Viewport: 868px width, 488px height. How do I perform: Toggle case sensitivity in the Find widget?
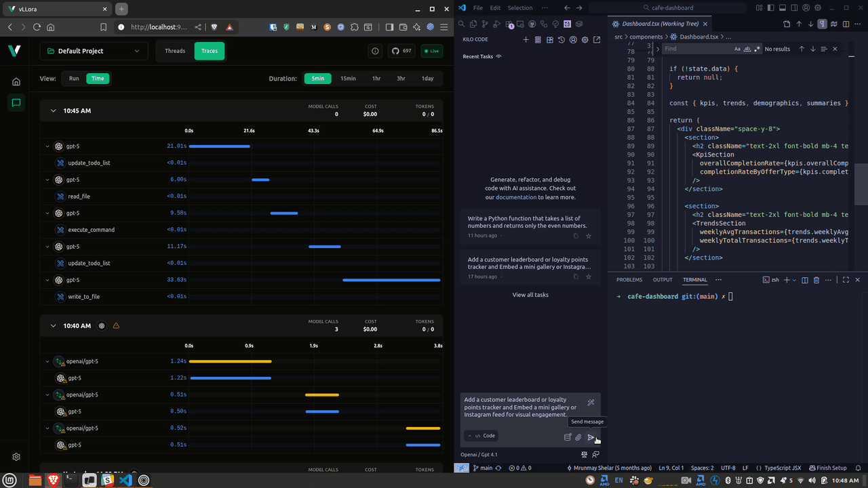(x=737, y=49)
